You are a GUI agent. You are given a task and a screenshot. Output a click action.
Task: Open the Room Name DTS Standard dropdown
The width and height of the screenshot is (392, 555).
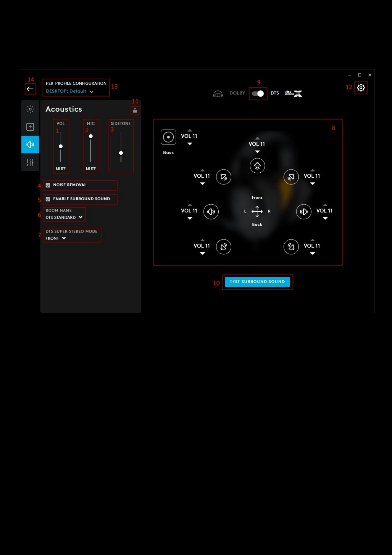[x=64, y=217]
